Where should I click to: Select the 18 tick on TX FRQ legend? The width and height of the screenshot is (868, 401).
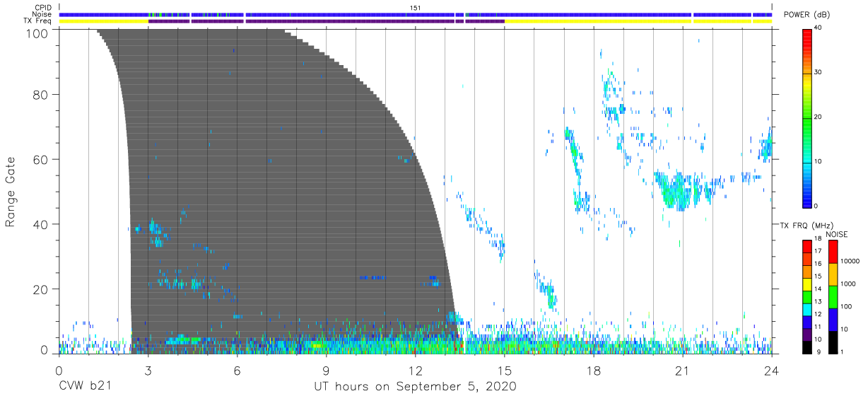[x=817, y=239]
